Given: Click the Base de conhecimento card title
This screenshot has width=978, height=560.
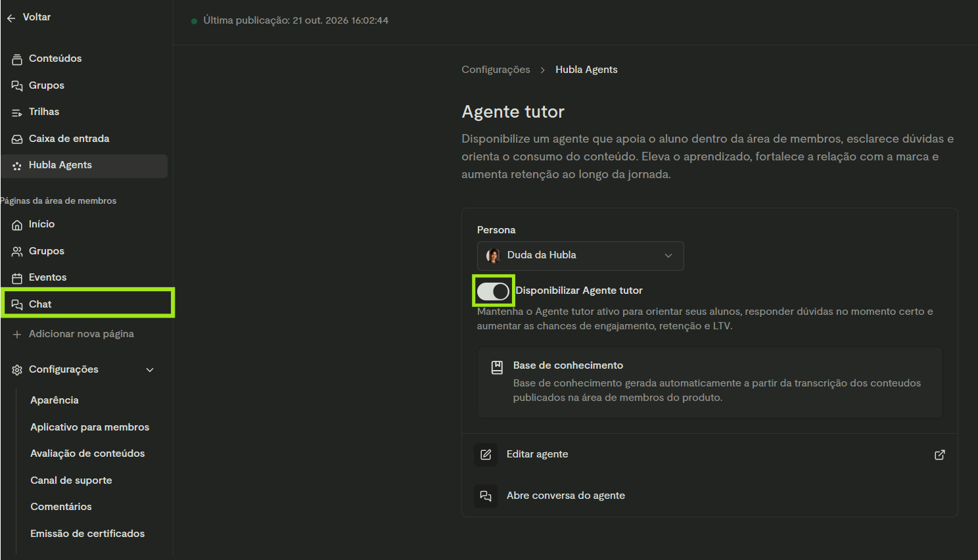Looking at the screenshot, I should pyautogui.click(x=568, y=365).
